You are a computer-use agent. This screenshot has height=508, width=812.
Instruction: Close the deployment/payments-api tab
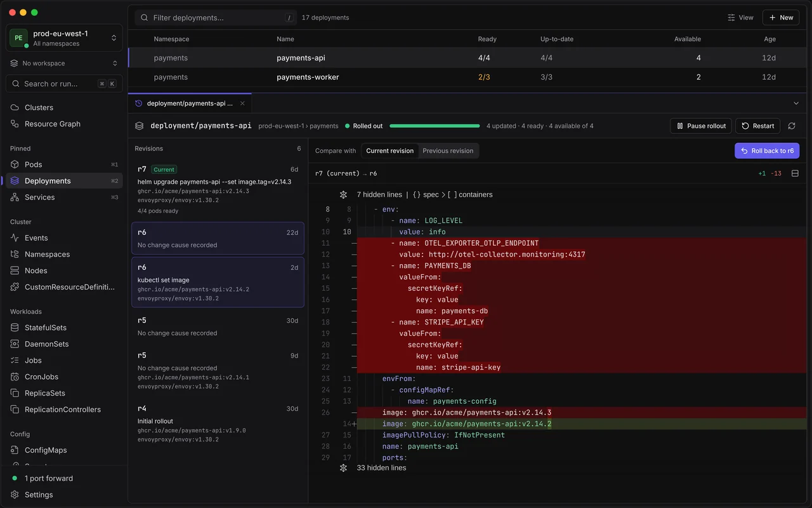click(243, 103)
